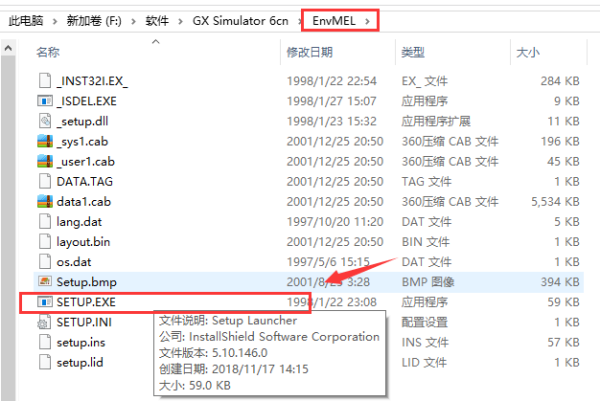Image resolution: width=600 pixels, height=401 pixels.
Task: Click the setup.ins file icon
Action: click(x=45, y=342)
